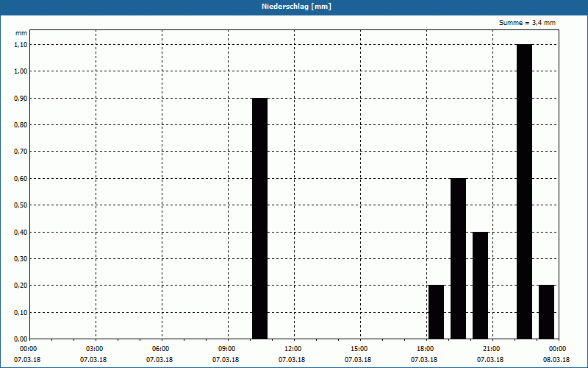Select the 0,70 y-axis value

point(21,152)
